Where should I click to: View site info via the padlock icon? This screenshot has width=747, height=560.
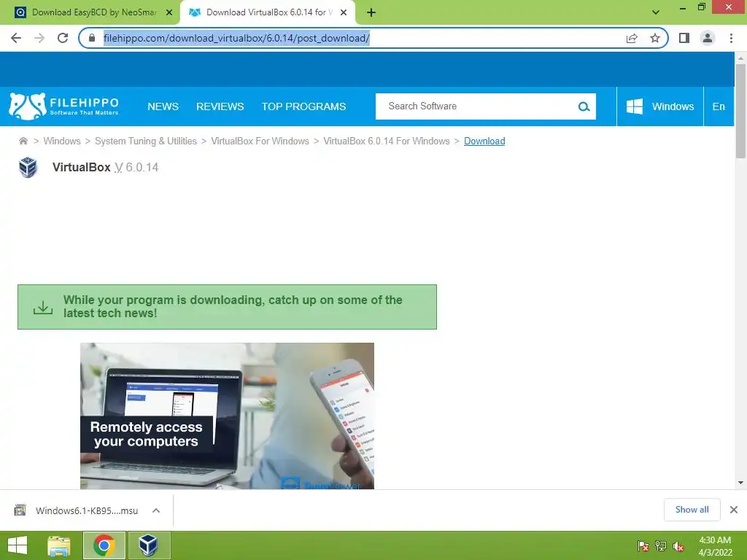click(92, 38)
